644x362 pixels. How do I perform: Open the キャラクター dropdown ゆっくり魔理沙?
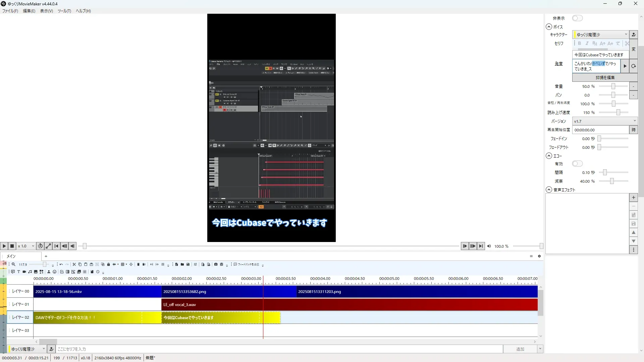(600, 35)
